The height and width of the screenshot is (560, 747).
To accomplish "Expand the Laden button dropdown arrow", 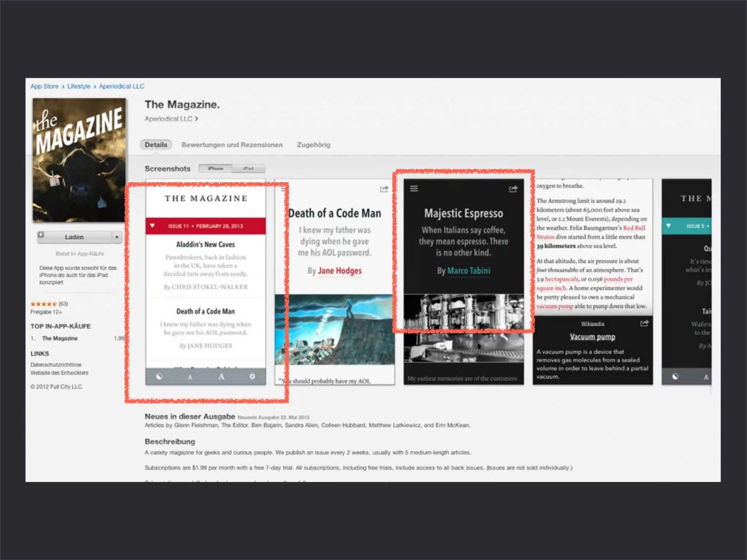I will click(117, 237).
